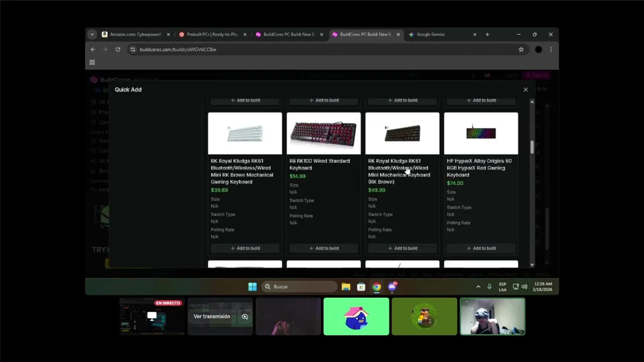This screenshot has width=644, height=362.
Task: Click the scroll-down arrow in Quick Add list
Action: pos(532,265)
